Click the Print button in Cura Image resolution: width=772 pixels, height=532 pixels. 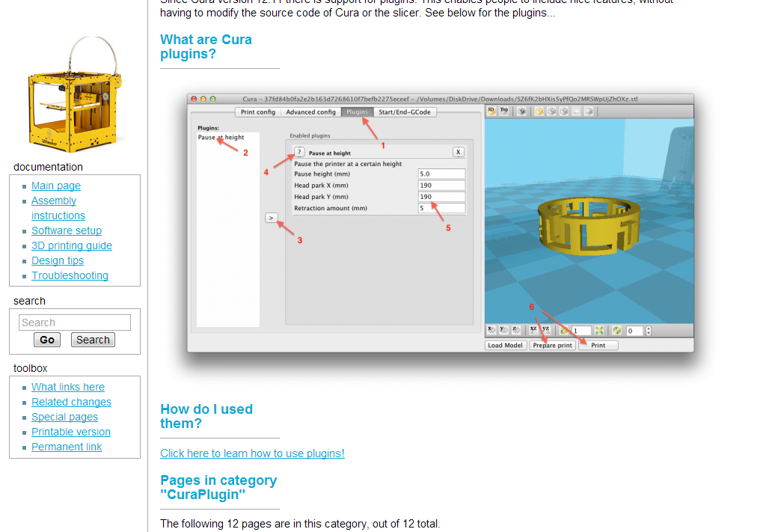(598, 345)
